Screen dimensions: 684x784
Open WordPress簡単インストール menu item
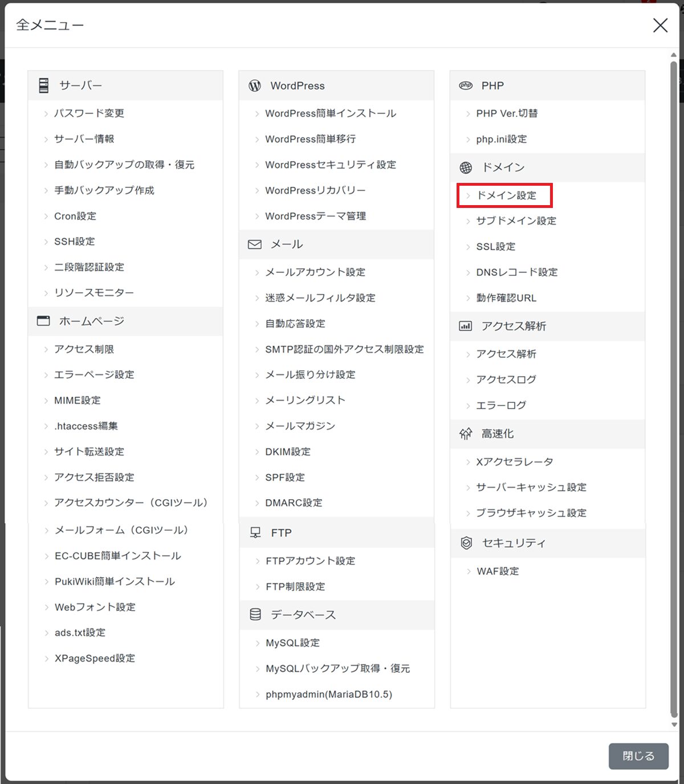pos(330,113)
